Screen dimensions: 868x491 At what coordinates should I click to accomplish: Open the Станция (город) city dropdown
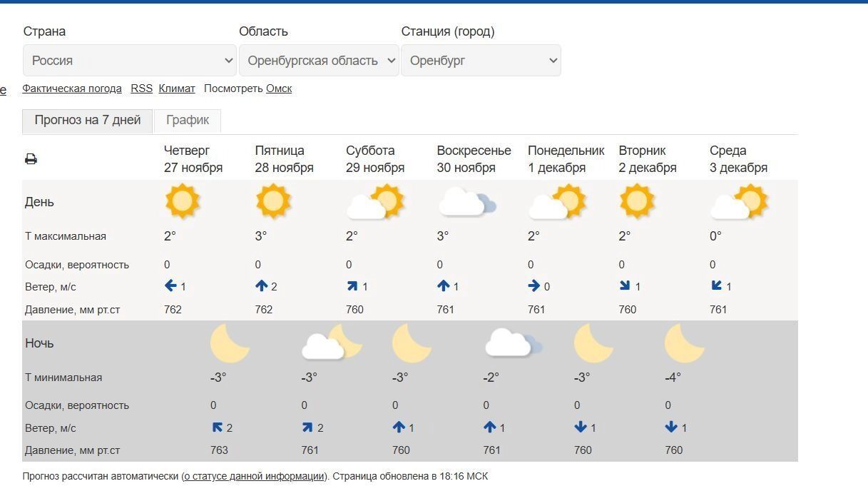[481, 61]
